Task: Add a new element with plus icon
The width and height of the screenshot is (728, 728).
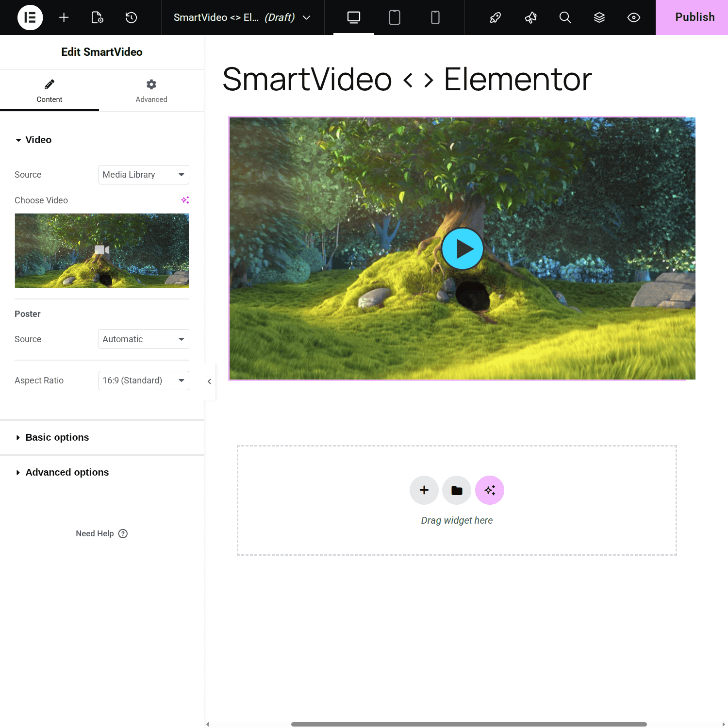Action: [64, 17]
